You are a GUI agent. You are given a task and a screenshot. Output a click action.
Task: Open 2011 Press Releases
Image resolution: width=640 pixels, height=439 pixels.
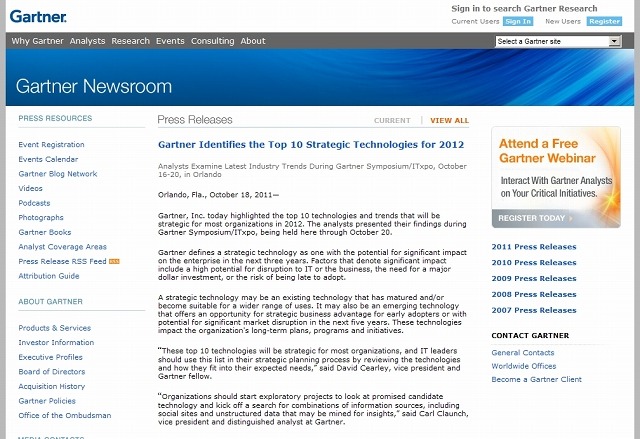(534, 246)
